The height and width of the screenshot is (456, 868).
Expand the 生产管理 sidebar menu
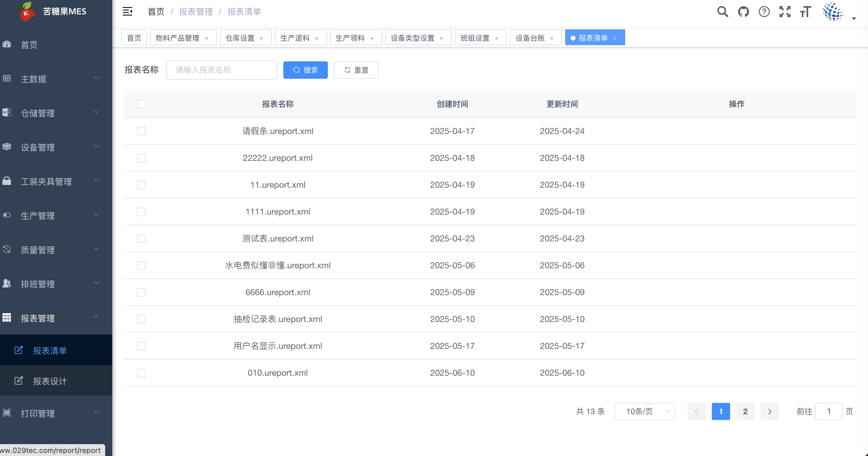(56, 215)
